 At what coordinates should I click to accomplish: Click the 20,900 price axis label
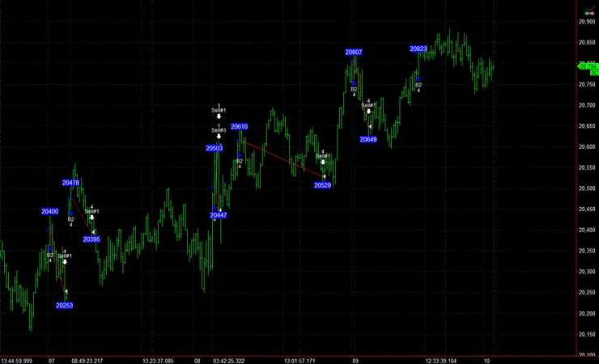tap(587, 22)
